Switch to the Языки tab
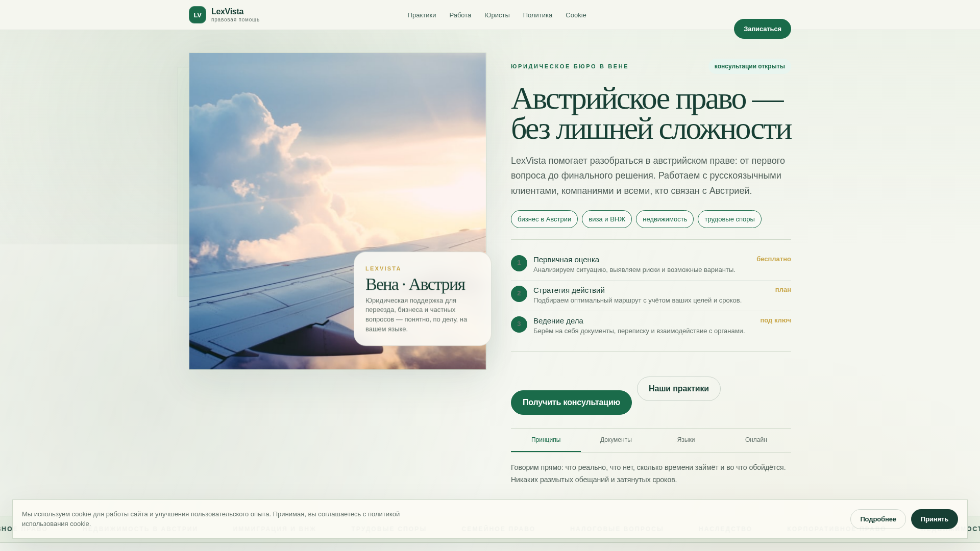Image resolution: width=980 pixels, height=551 pixels. coord(686,440)
